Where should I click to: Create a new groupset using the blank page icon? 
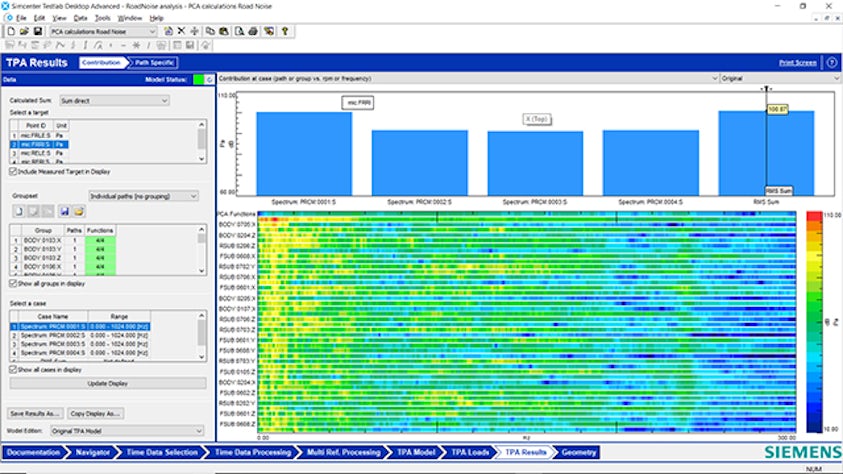coord(19,211)
